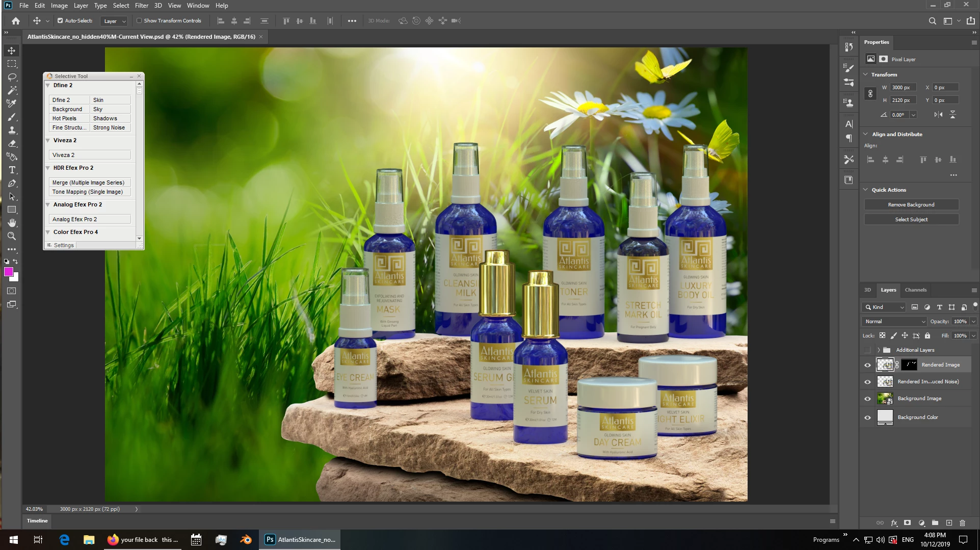Open Selective Tool Settings
Image resolution: width=980 pixels, height=550 pixels.
pyautogui.click(x=61, y=245)
